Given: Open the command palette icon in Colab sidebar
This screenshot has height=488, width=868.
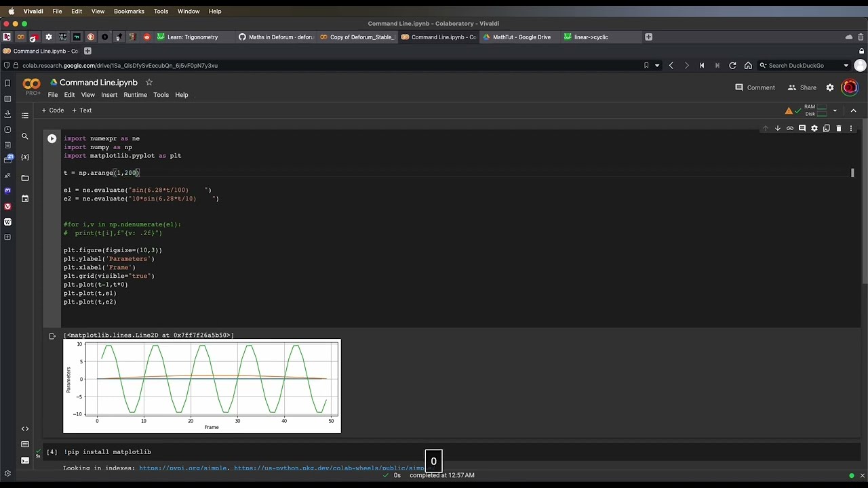Looking at the screenshot, I should (25, 445).
